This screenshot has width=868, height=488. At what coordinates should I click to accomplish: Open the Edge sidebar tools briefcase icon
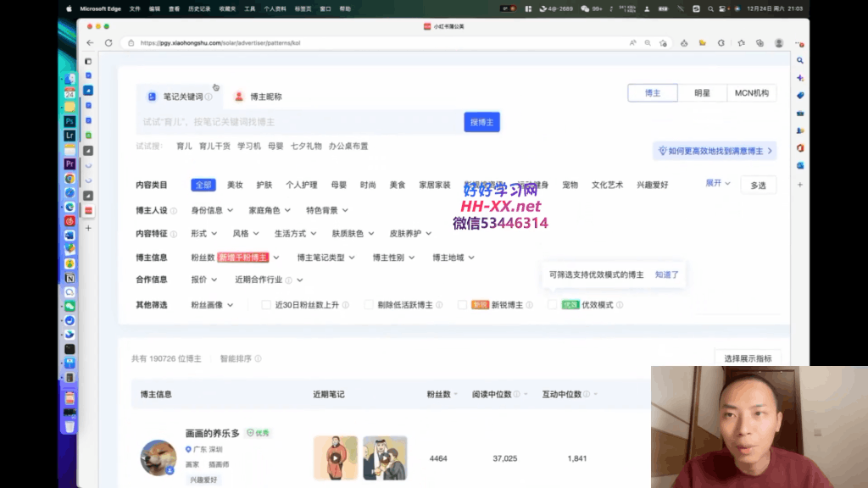pos(800,113)
